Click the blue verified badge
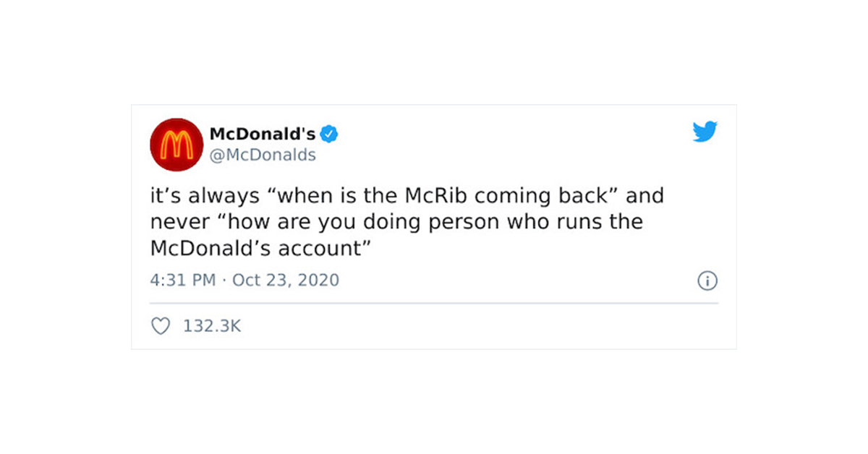Screen dimensions: 868x454 click(x=330, y=134)
